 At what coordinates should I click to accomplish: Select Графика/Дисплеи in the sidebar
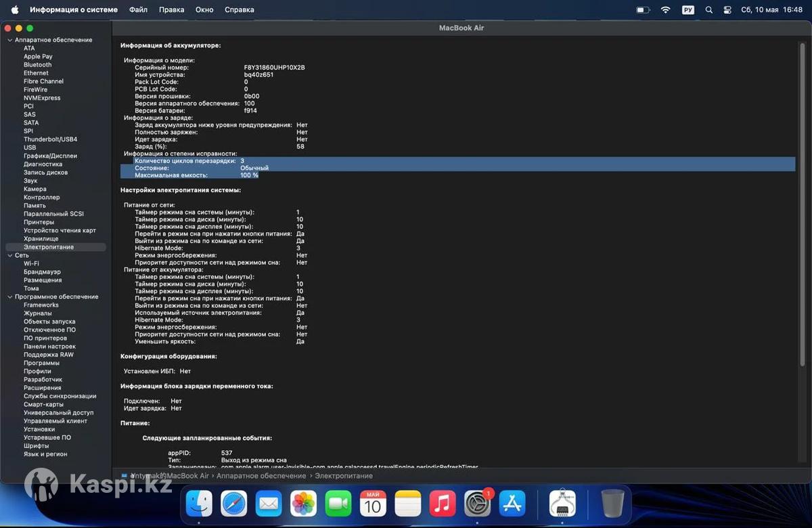(51, 156)
